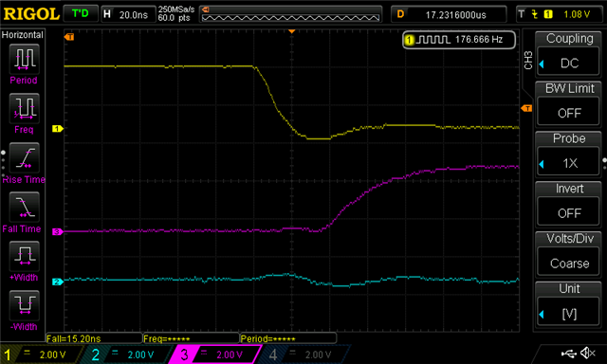The height and width of the screenshot is (364, 607).
Task: Select the Freq measurement icon
Action: (x=24, y=108)
